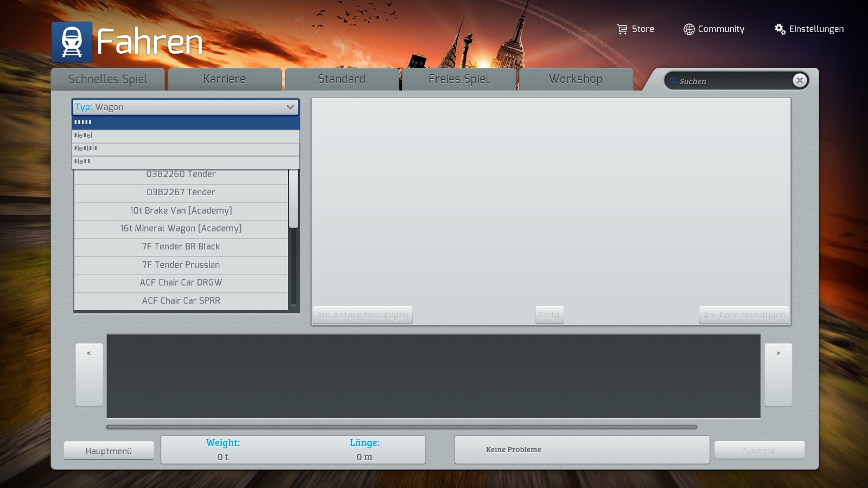Open the Store cart icon
Viewport: 868px width, 488px height.
point(622,29)
